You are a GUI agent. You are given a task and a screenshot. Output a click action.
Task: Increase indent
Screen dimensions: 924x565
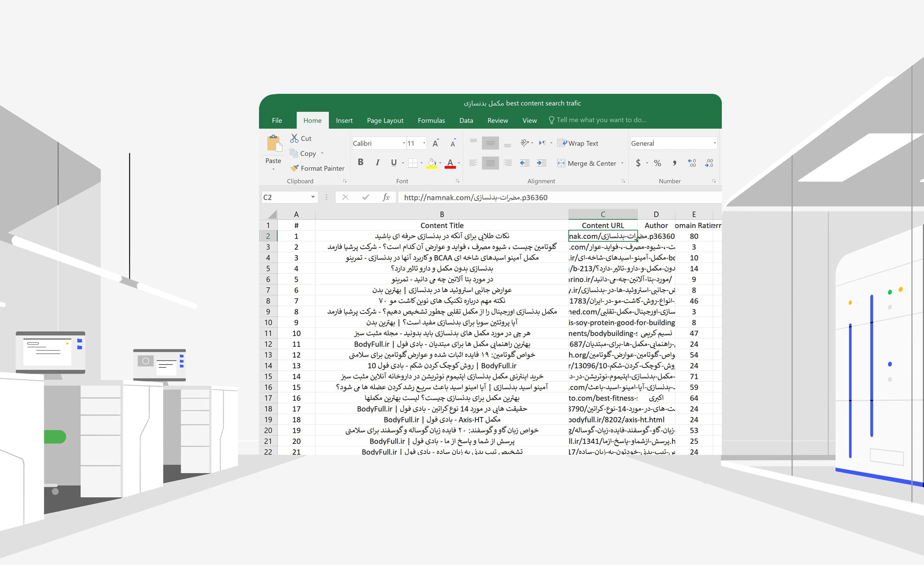tap(542, 163)
